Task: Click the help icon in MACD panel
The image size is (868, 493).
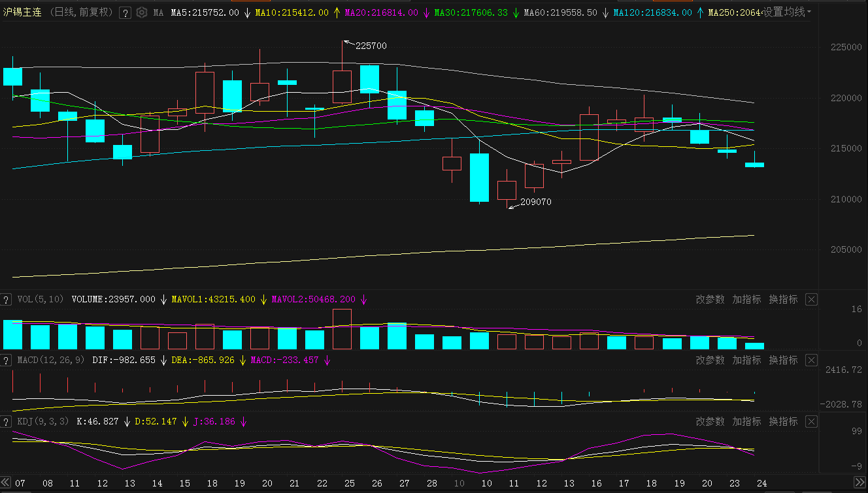Action: pos(6,360)
